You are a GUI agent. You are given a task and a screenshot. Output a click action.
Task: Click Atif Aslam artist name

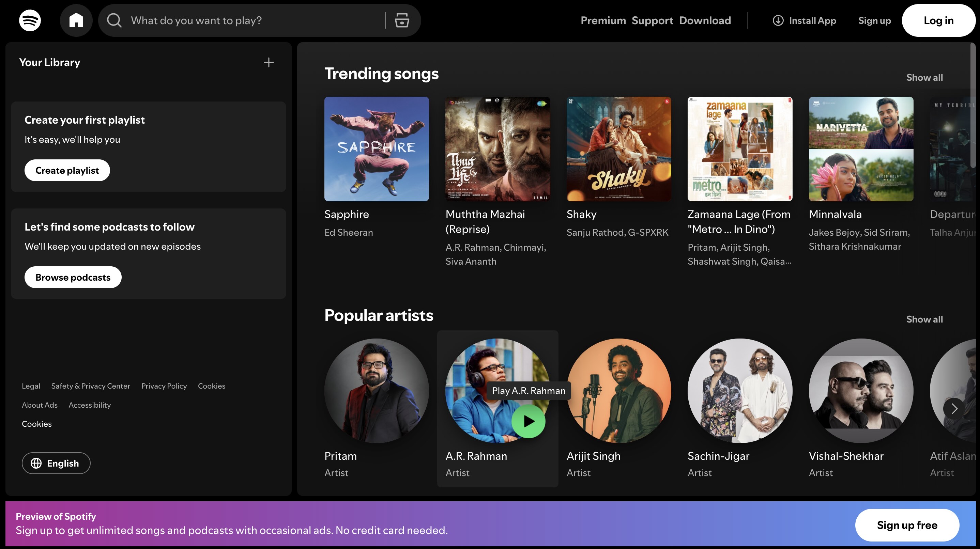953,456
